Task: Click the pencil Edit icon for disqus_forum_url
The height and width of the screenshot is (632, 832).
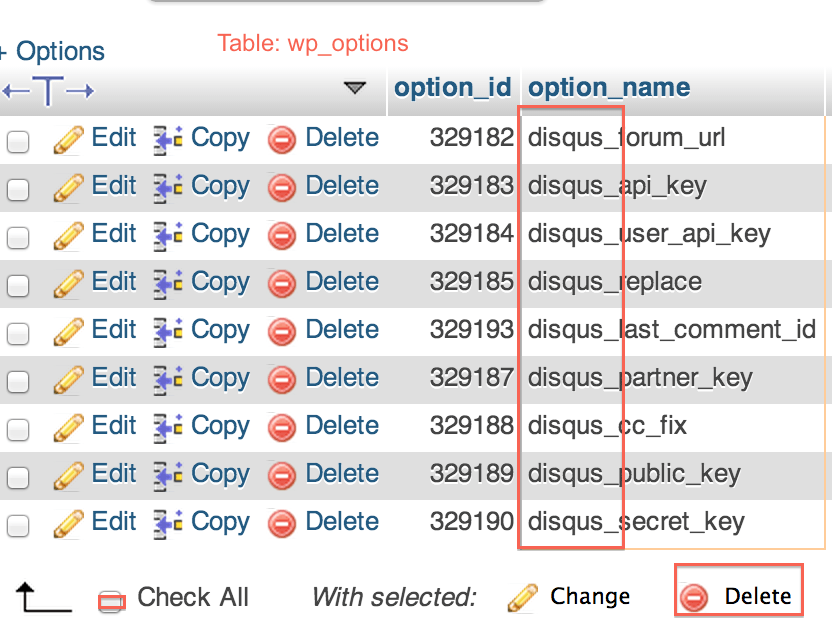Action: (x=68, y=140)
